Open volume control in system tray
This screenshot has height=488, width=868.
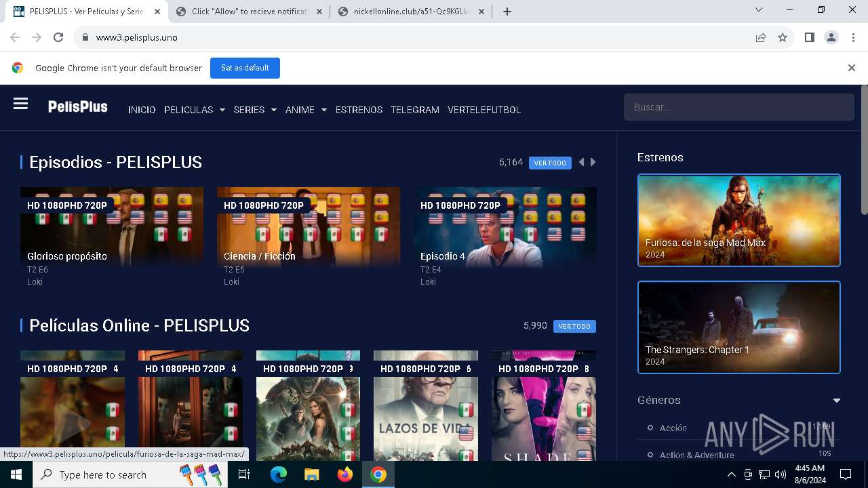coord(780,474)
